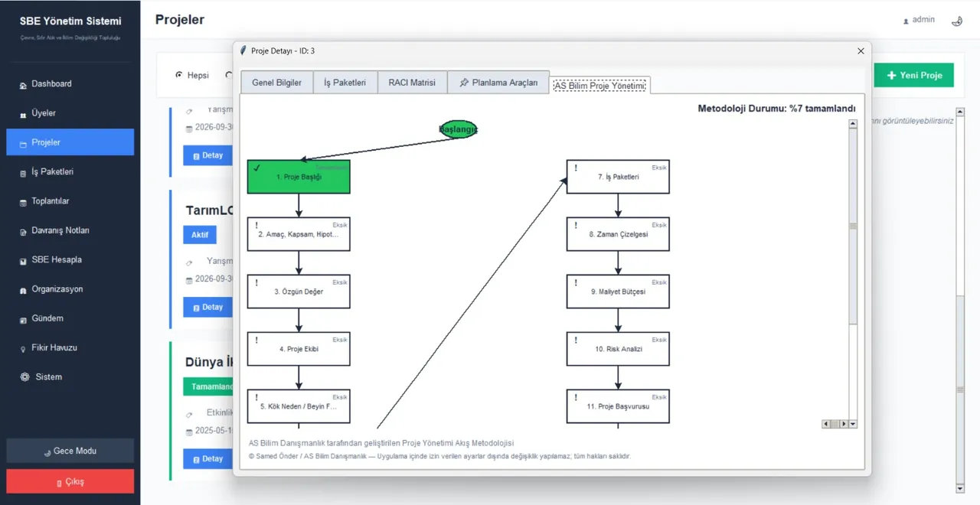The image size is (980, 505).
Task: Click the Sistem gear icon in sidebar
Action: (x=24, y=377)
